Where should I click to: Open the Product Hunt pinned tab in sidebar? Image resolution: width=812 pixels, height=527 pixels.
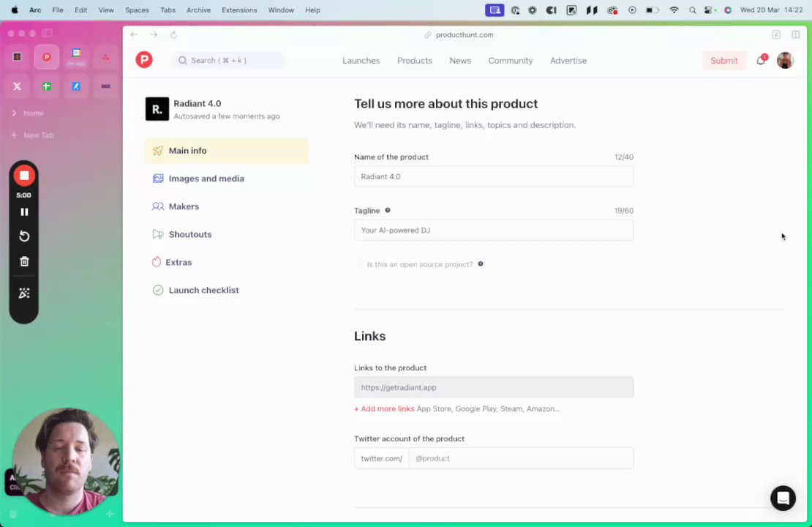47,57
